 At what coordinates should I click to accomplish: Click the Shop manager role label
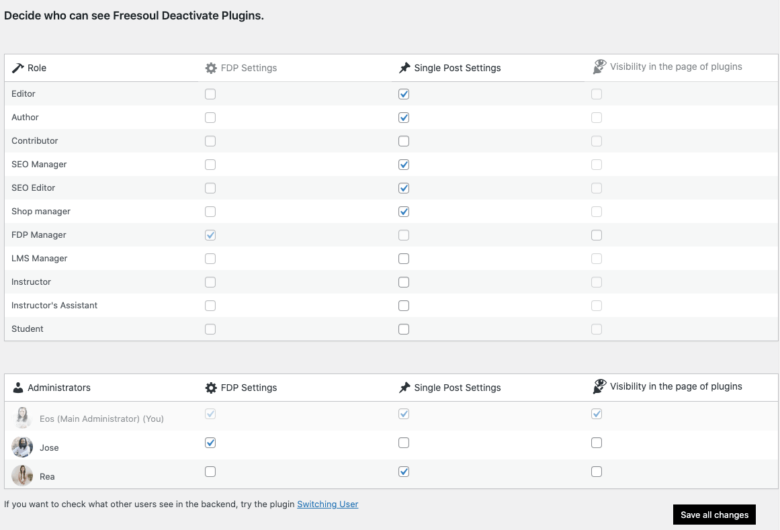(41, 211)
